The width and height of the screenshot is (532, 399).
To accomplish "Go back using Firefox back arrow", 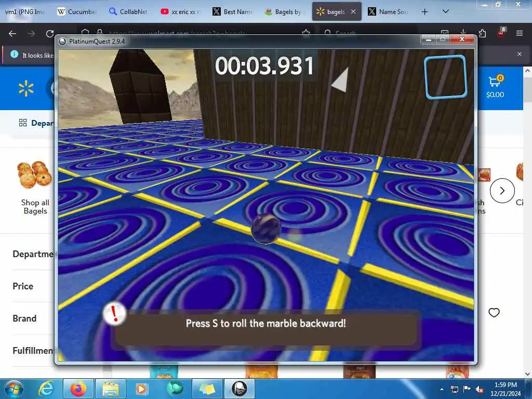I will coord(12,34).
